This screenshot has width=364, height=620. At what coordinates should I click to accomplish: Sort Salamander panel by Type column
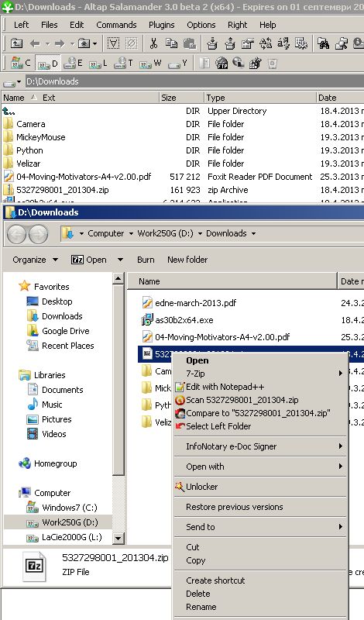pos(260,98)
